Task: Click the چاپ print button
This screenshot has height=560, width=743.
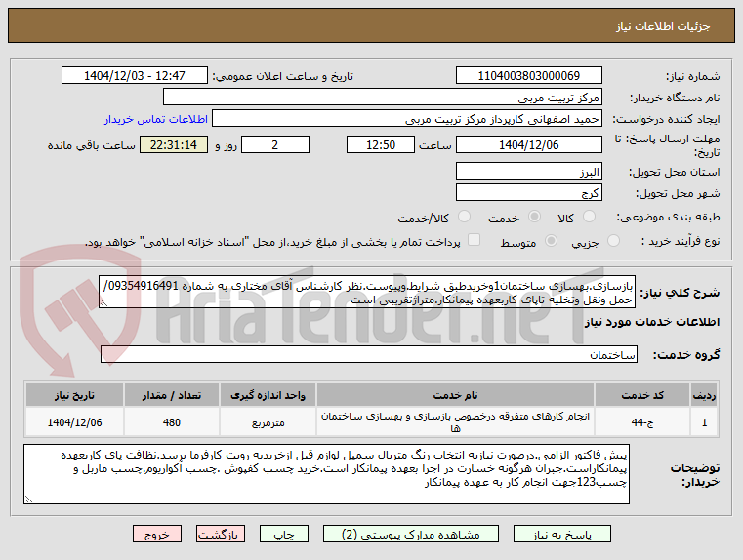Action: click(x=284, y=534)
